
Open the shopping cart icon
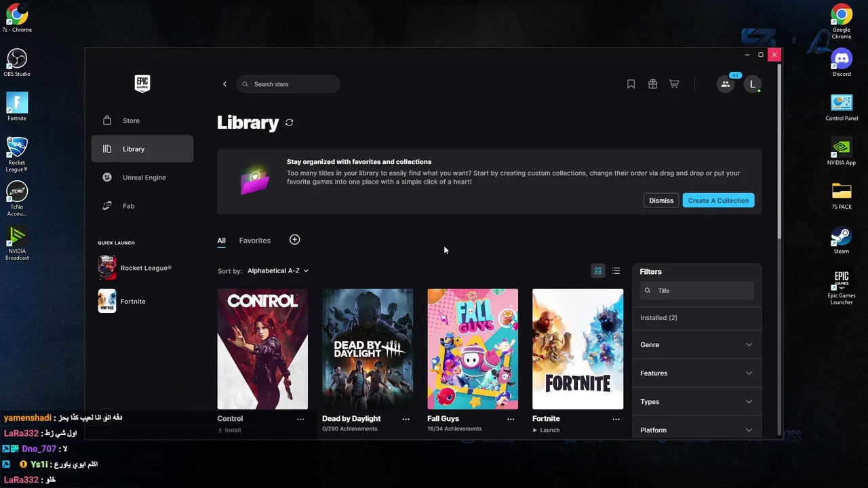pyautogui.click(x=674, y=84)
